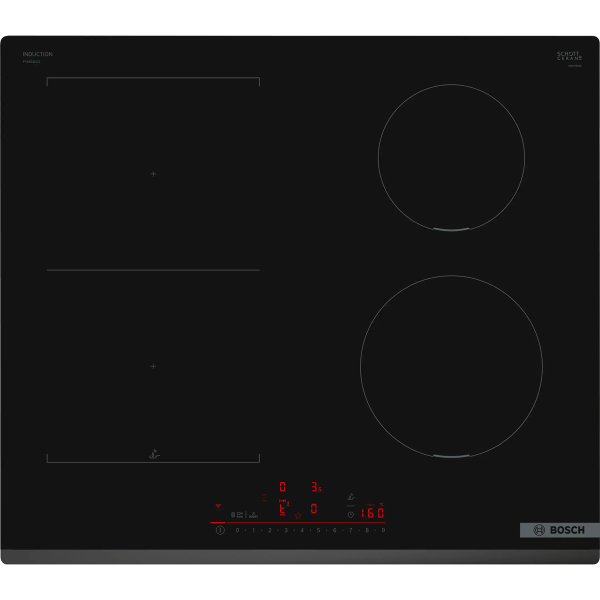Click the BOSCH logo
Viewport: 600px width, 600px height.
click(560, 530)
